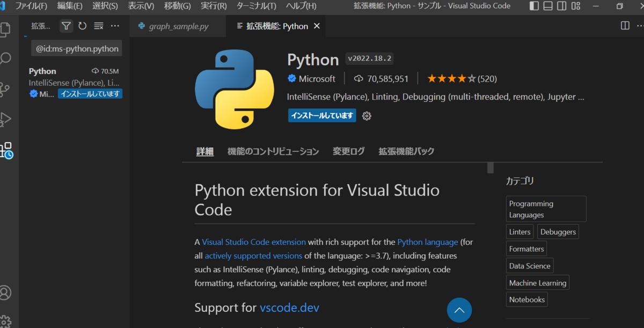Click the split editor icon
This screenshot has width=644, height=328.
pyautogui.click(x=625, y=26)
